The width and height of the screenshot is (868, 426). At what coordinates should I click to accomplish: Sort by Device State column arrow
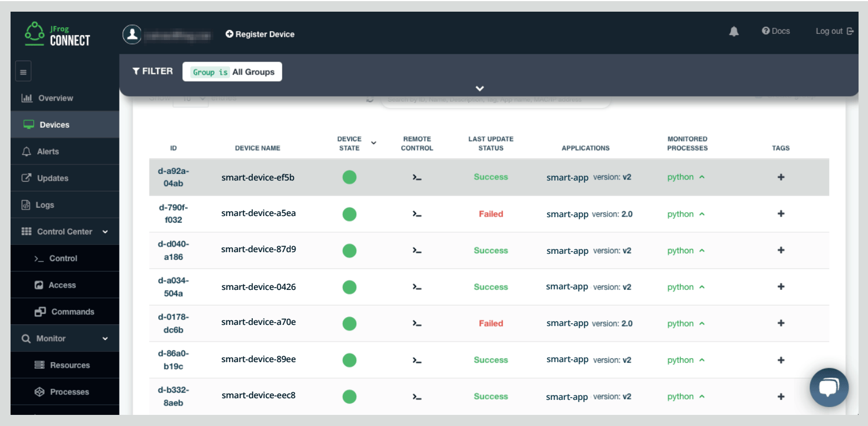pos(373,143)
